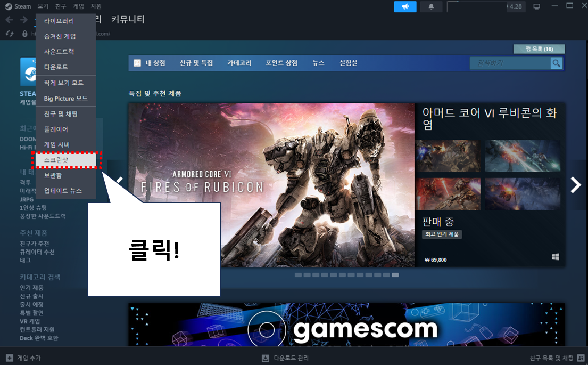Open the 태그 sidebar link
The image size is (588, 365).
[25, 260]
